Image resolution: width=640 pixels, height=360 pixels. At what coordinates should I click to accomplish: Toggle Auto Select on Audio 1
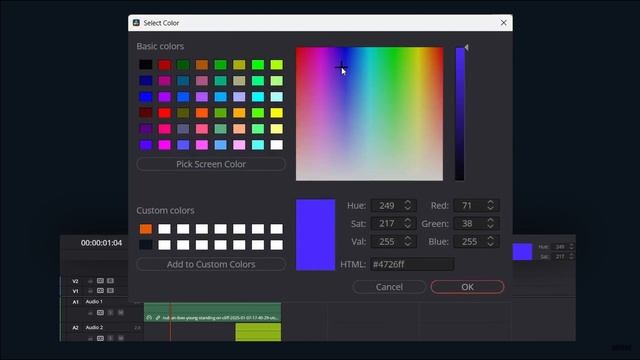pyautogui.click(x=100, y=313)
